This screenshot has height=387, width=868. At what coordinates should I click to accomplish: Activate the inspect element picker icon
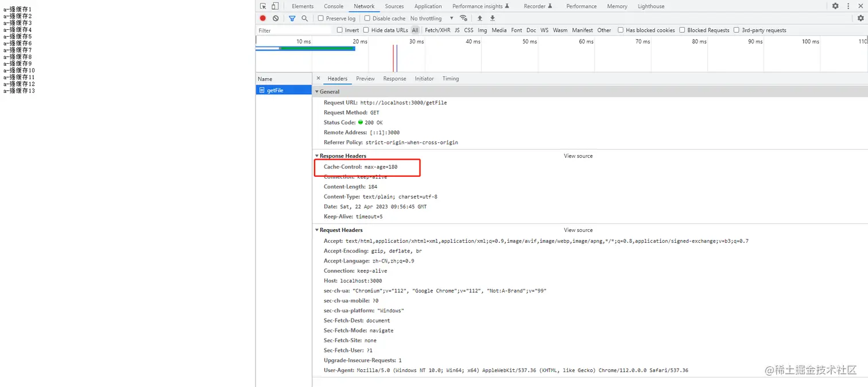[x=263, y=6]
